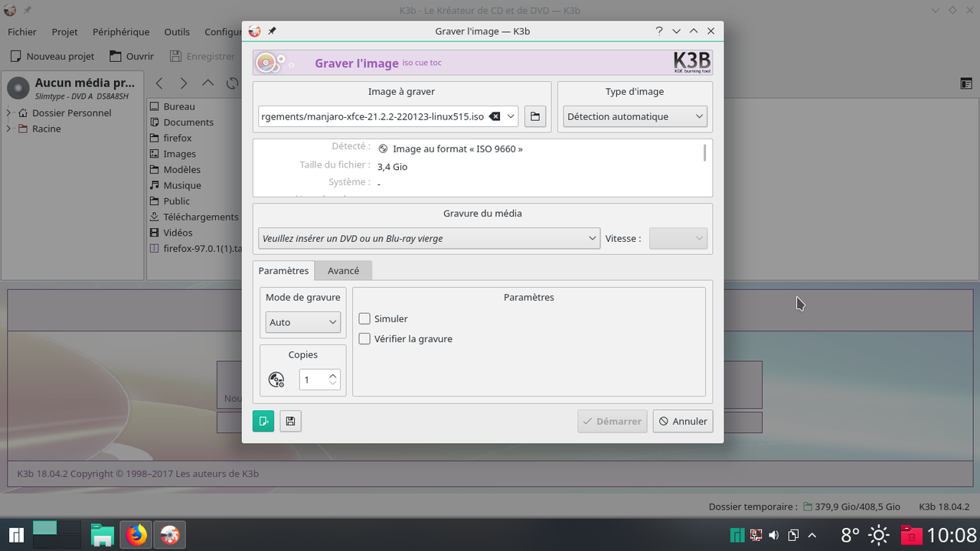Click the image file path input field
Image resolution: width=980 pixels, height=551 pixels.
pyautogui.click(x=373, y=116)
